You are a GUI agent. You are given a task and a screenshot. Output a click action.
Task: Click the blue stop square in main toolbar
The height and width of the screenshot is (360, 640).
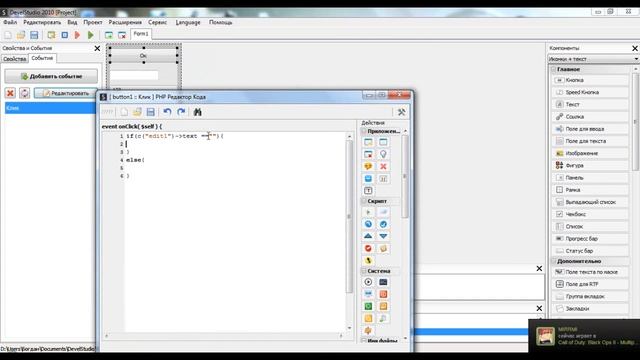point(64,35)
